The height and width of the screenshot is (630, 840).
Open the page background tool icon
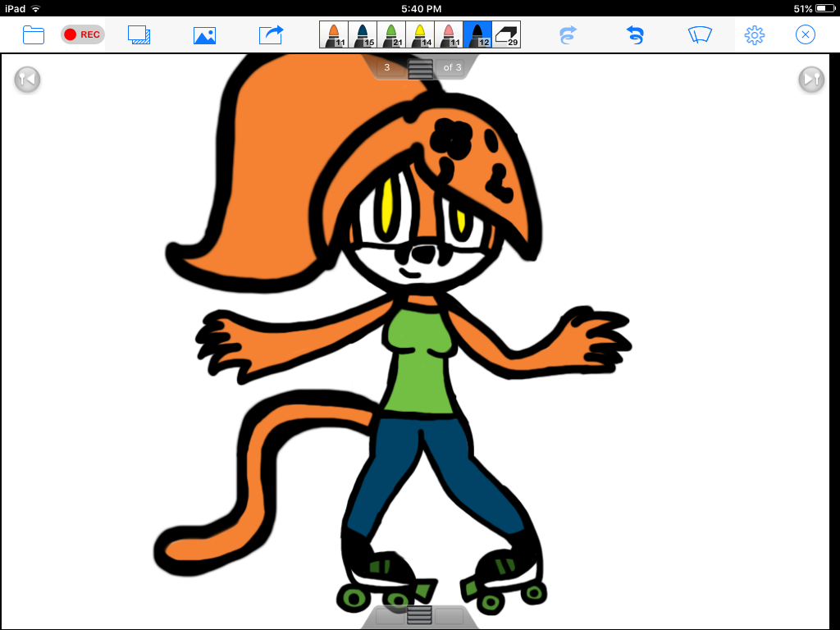click(x=139, y=34)
